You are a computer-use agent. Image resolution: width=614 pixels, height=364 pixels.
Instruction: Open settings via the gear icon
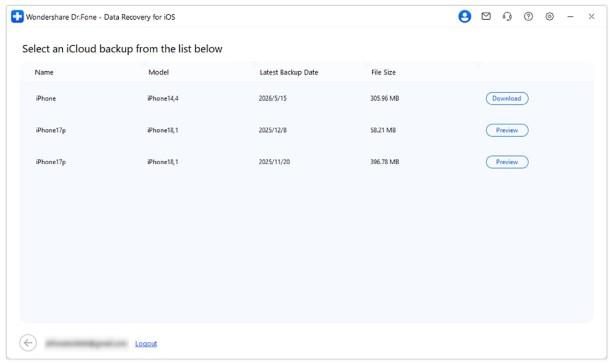coord(549,16)
